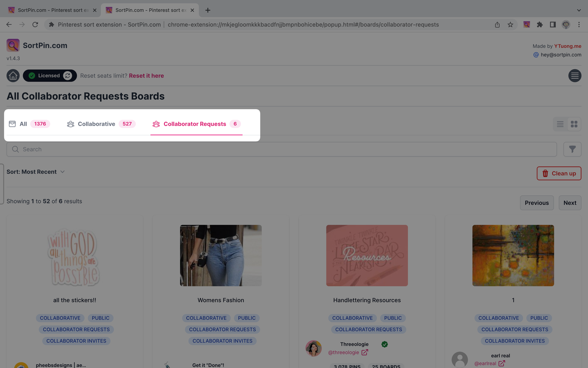This screenshot has width=588, height=368.
Task: Share this page icon
Action: pyautogui.click(x=497, y=25)
